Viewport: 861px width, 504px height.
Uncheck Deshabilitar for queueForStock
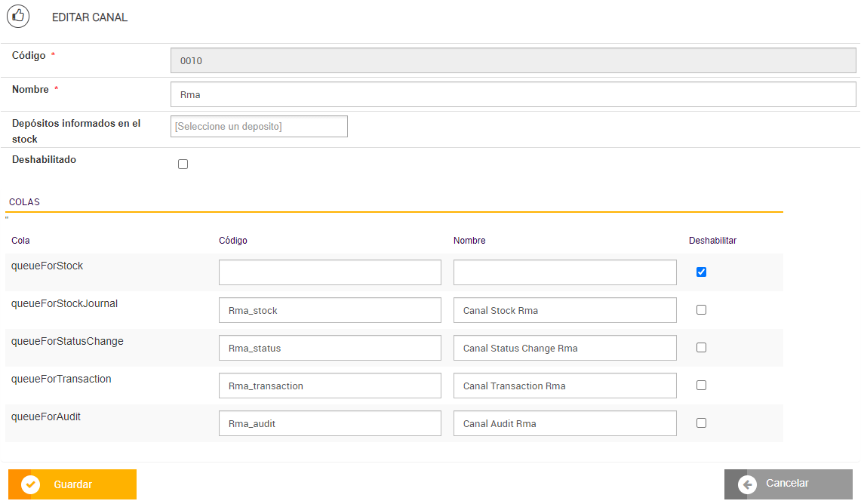[x=701, y=272]
